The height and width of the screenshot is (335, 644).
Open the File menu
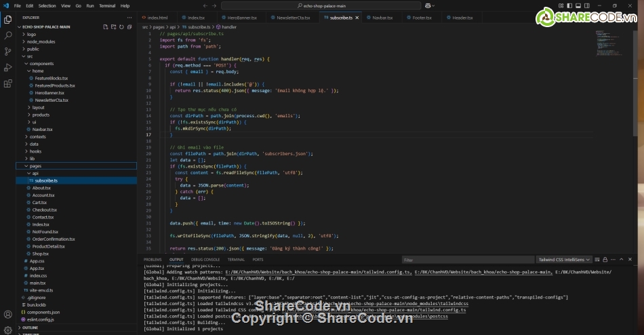coord(17,5)
